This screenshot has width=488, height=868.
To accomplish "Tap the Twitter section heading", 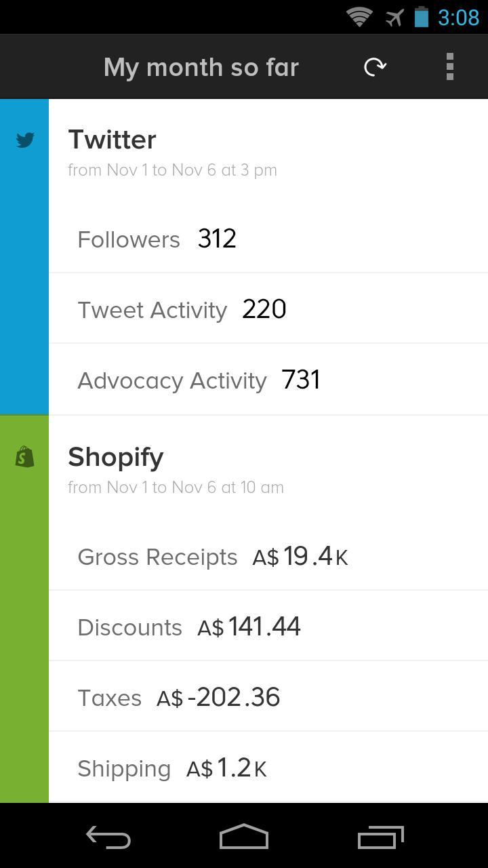I will click(x=113, y=140).
